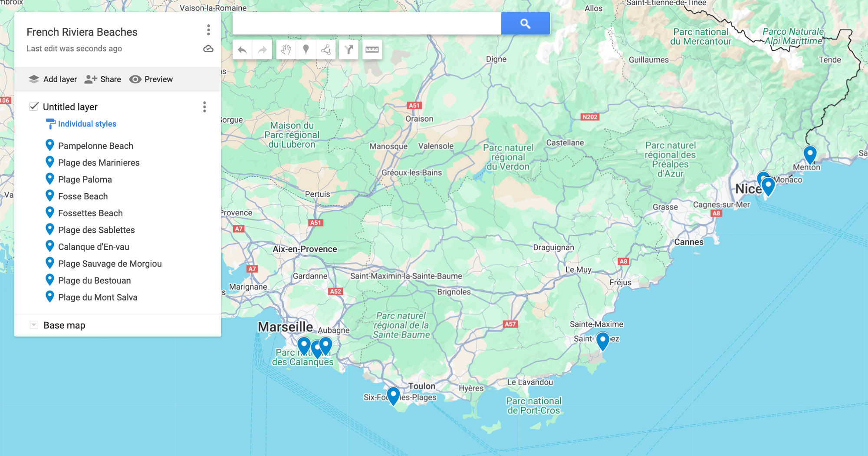
Task: Select the hand pan tool
Action: click(x=286, y=50)
